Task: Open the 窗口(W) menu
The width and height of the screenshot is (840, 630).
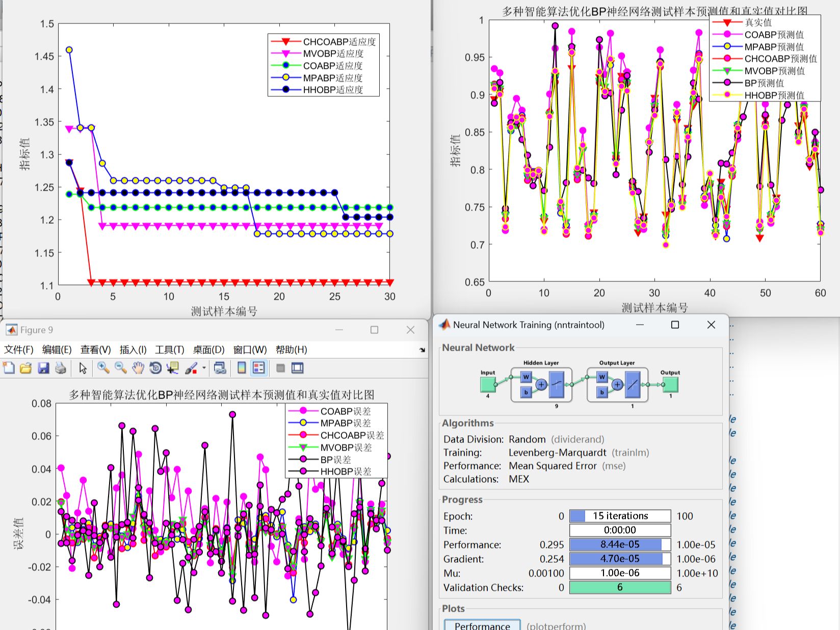Action: (x=250, y=350)
